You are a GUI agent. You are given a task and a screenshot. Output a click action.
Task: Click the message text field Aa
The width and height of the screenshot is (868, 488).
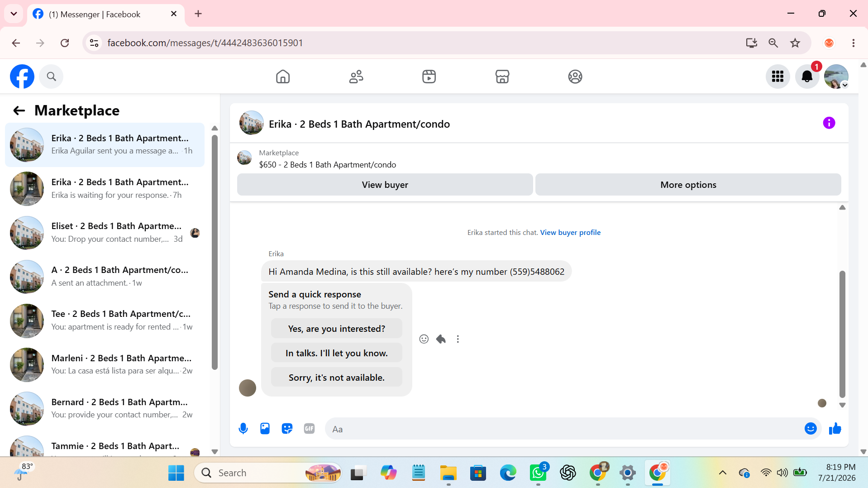coord(564,429)
